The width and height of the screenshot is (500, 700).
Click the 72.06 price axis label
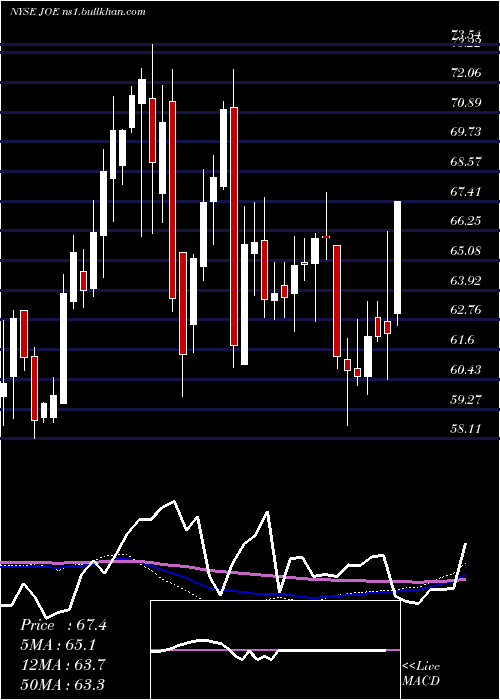click(466, 73)
